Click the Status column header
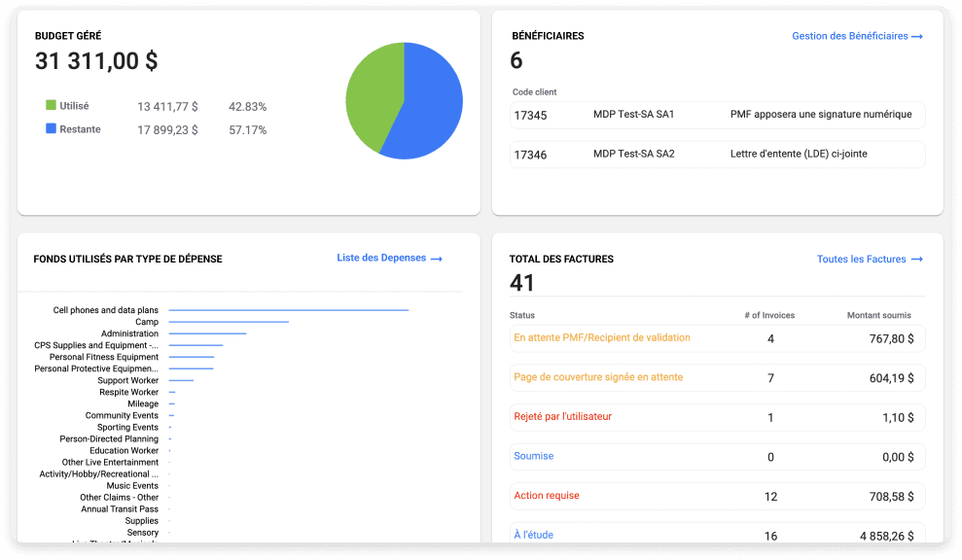This screenshot has width=962, height=560. click(522, 315)
